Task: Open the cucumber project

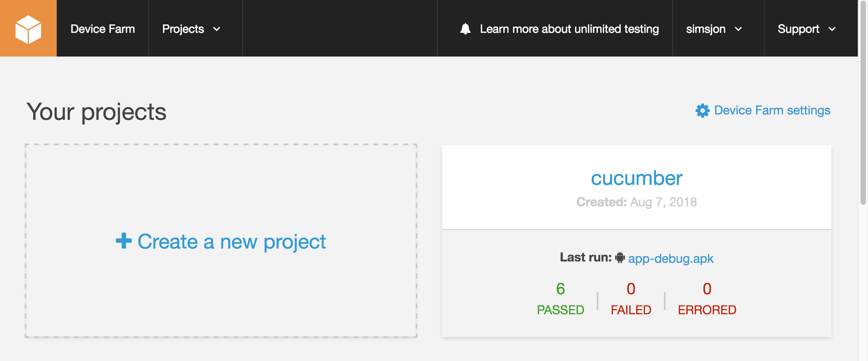Action: (x=636, y=178)
